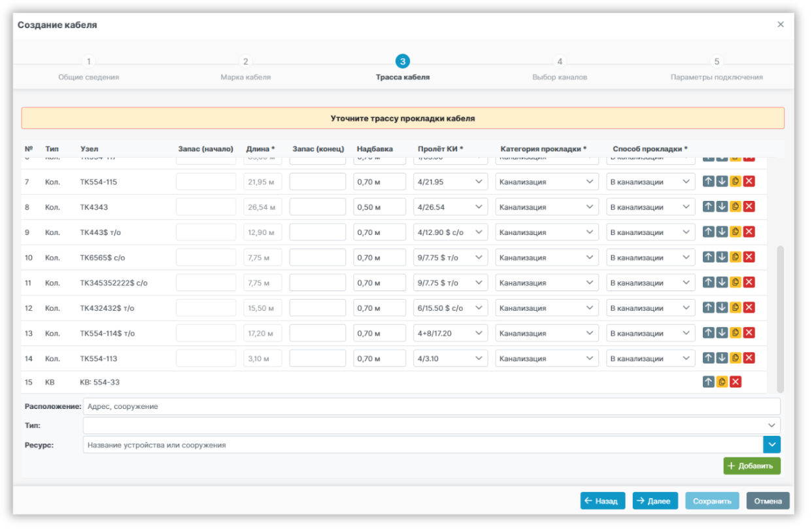Viewport: 812px width, 532px height.
Task: Delete row 11 TK345352222$ с/о
Action: click(x=749, y=283)
